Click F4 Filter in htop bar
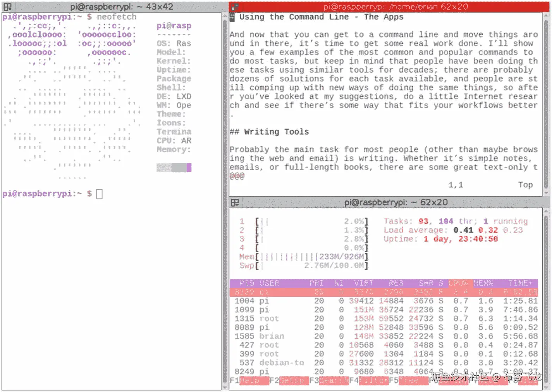 click(x=369, y=380)
